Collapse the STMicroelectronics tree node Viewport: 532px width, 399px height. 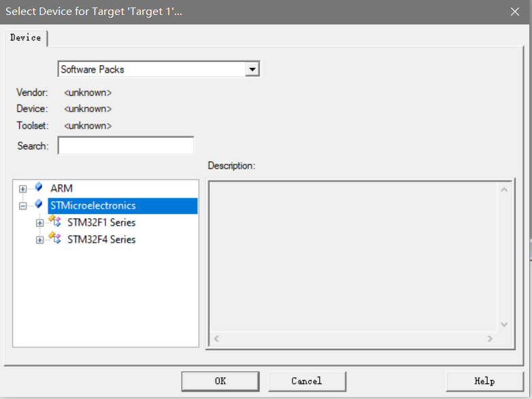click(22, 206)
